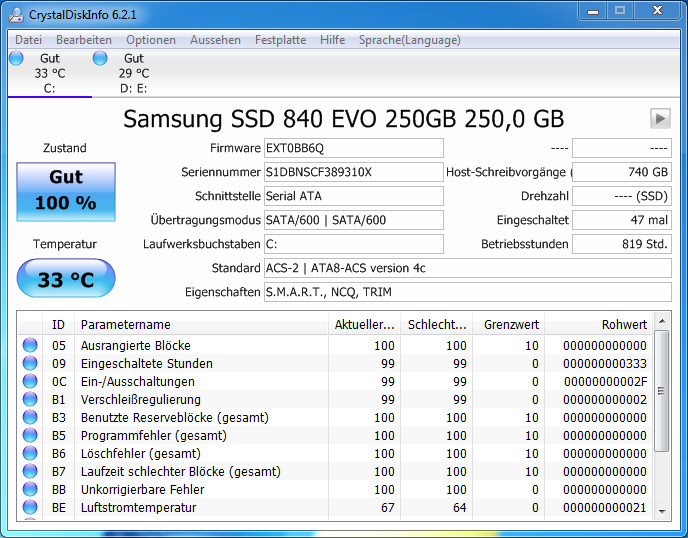688x538 pixels.
Task: Click the ID column header
Action: tap(58, 325)
